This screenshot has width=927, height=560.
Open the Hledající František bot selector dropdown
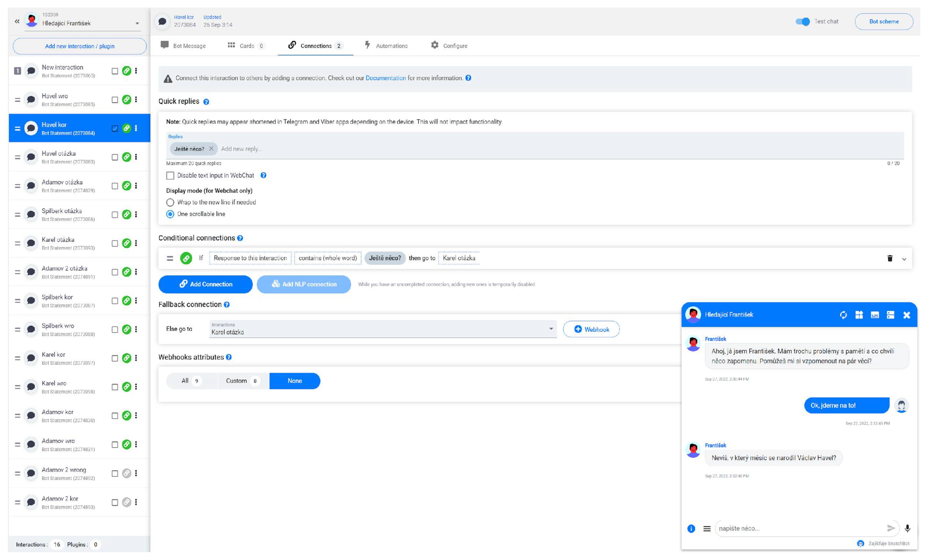[x=137, y=23]
